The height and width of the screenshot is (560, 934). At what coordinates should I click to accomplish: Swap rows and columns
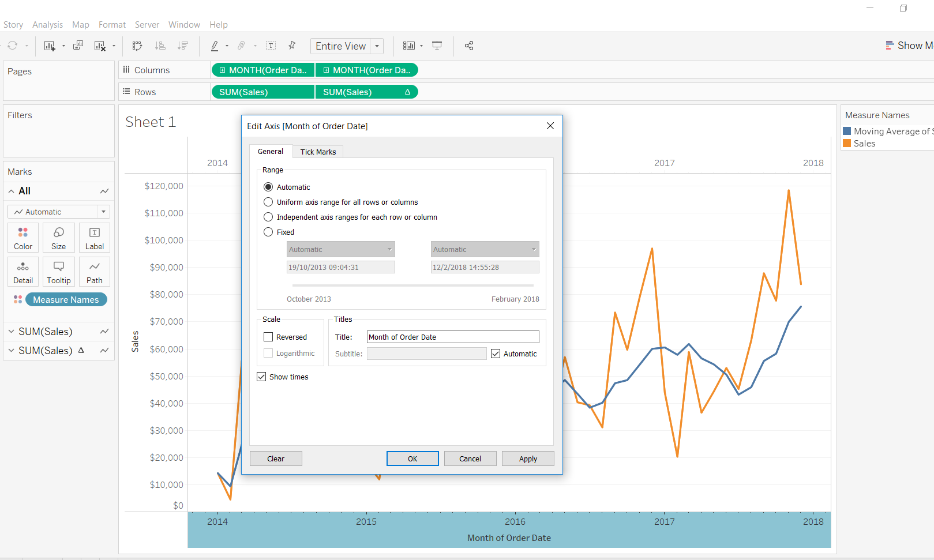point(137,46)
